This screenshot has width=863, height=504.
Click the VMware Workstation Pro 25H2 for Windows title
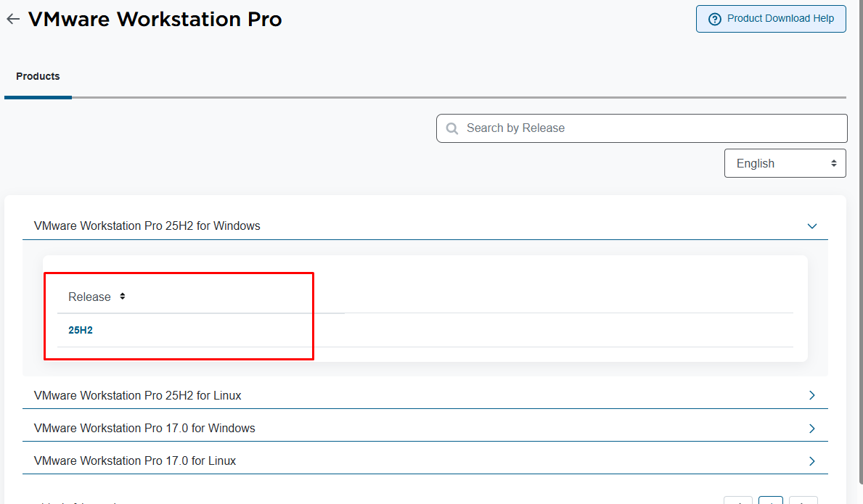pyautogui.click(x=147, y=226)
